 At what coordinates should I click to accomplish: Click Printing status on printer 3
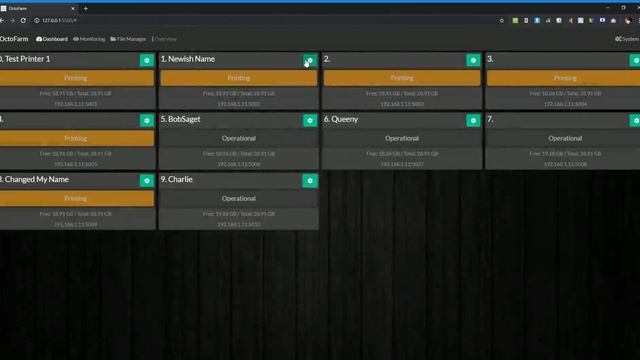tap(564, 78)
